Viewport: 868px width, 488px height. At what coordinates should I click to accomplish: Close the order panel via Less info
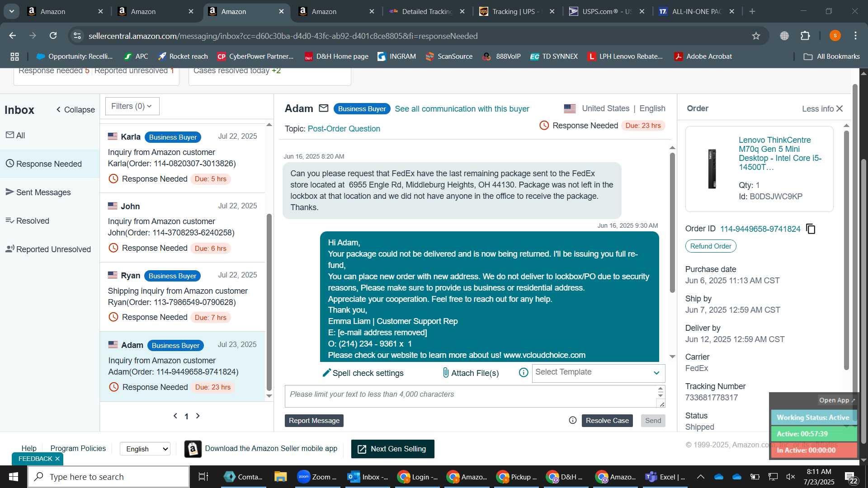click(822, 109)
